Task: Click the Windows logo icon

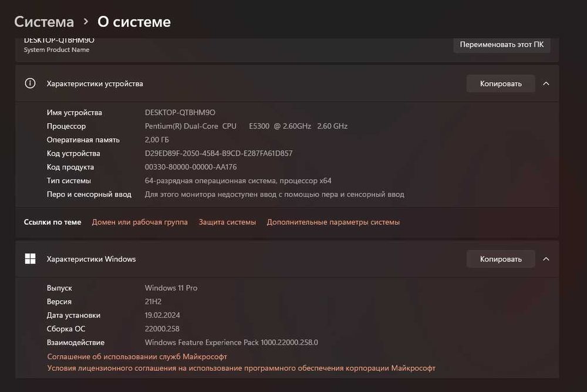Action: click(x=30, y=259)
